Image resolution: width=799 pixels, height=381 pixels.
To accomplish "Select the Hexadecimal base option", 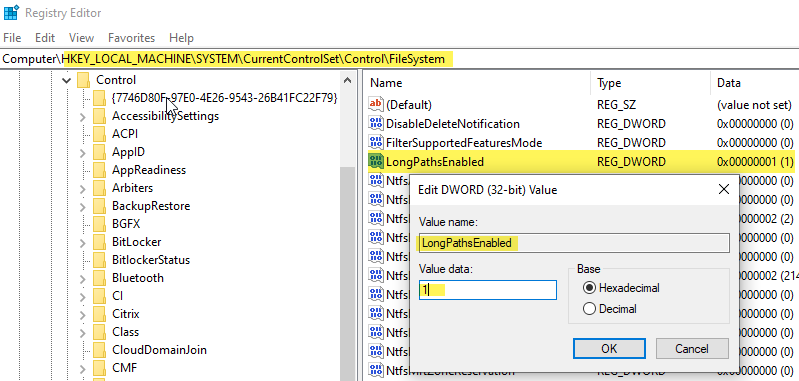I will tap(589, 288).
